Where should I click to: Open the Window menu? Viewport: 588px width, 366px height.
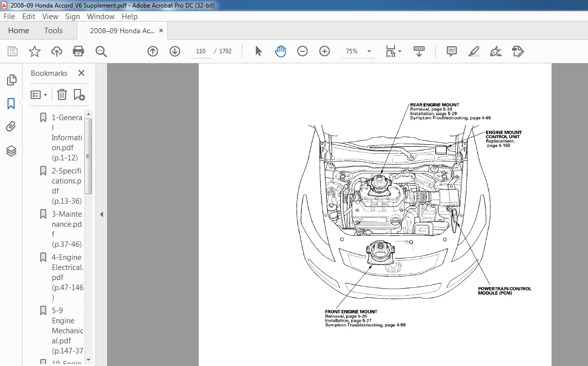(101, 17)
